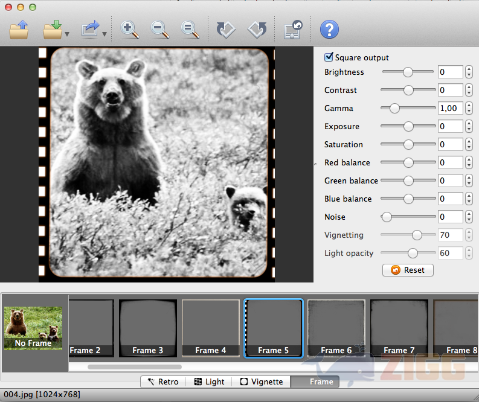This screenshot has width=479, height=402.
Task: Click the share export arrow icon
Action: 90,29
